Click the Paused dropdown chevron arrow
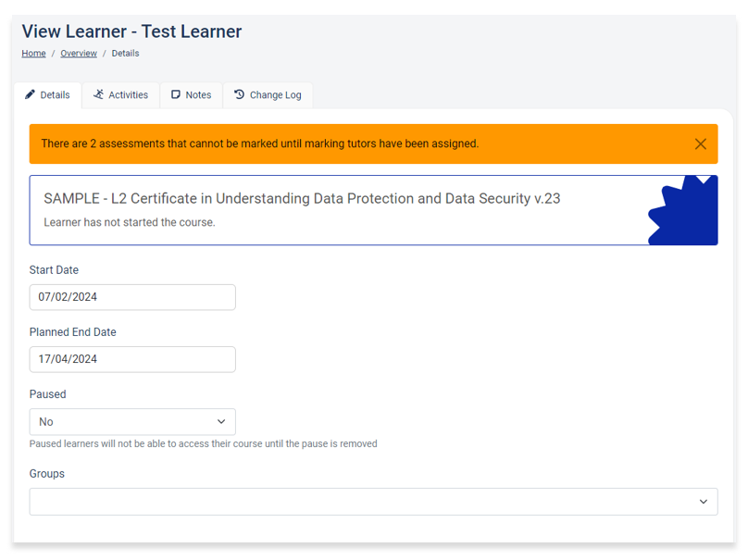Image resolution: width=748 pixels, height=560 pixels. (x=221, y=422)
